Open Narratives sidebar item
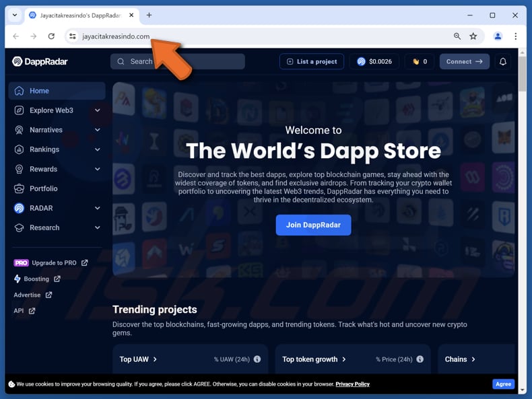Screen dimensions: 532x399 coord(46,130)
